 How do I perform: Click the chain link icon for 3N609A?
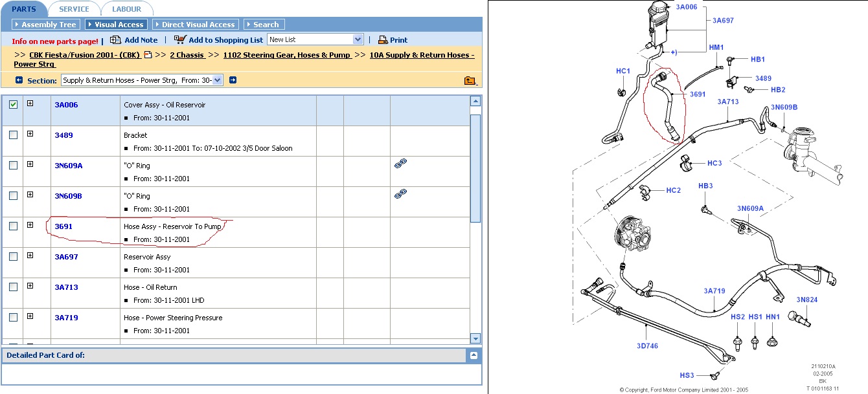tap(400, 164)
